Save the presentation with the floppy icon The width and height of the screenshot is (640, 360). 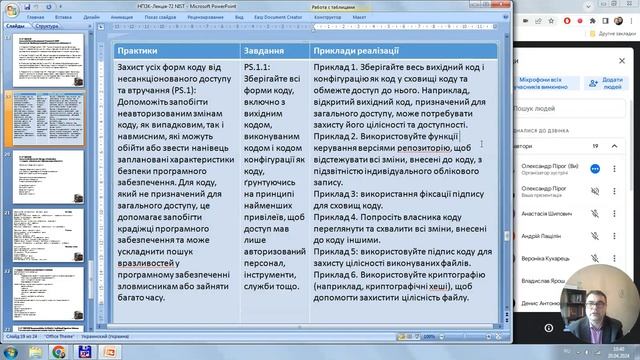(x=27, y=7)
